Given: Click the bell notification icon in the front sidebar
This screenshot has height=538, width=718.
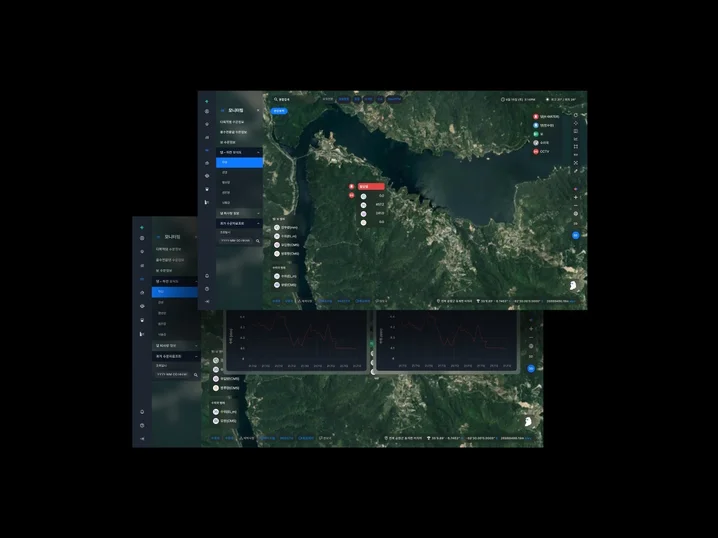Looking at the screenshot, I should tap(207, 275).
